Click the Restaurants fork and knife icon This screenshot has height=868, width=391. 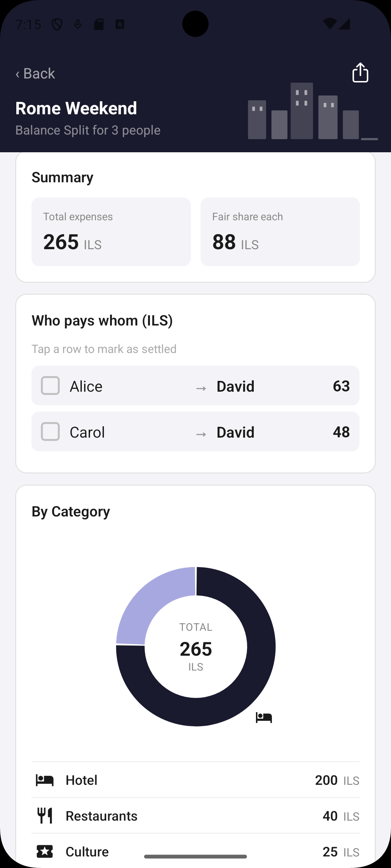click(45, 816)
